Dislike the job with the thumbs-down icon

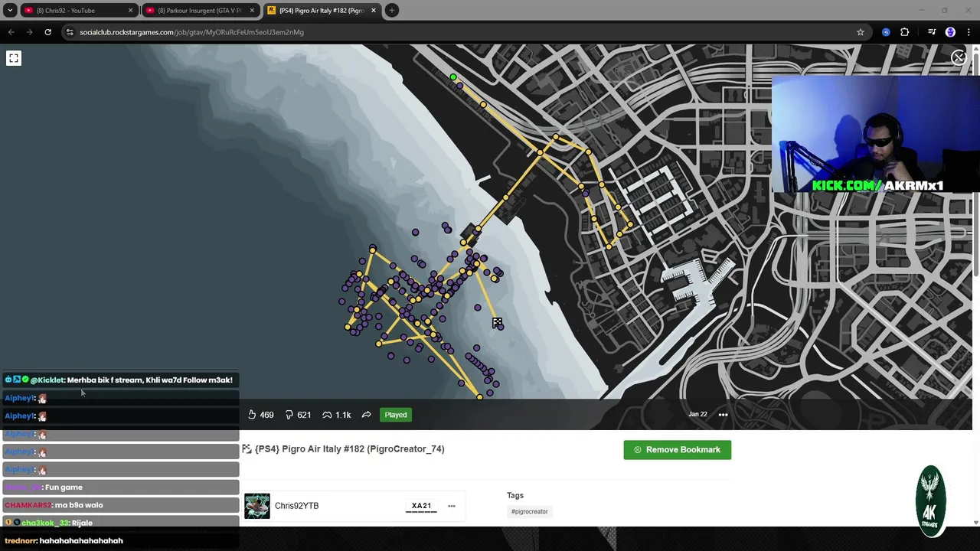[x=289, y=415]
